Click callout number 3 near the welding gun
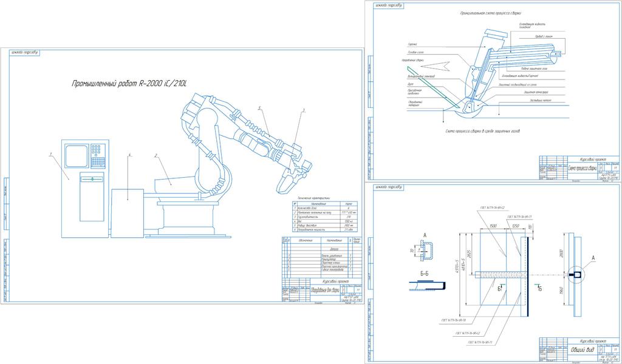Viewport: 622px width, 364px height. (x=304, y=110)
